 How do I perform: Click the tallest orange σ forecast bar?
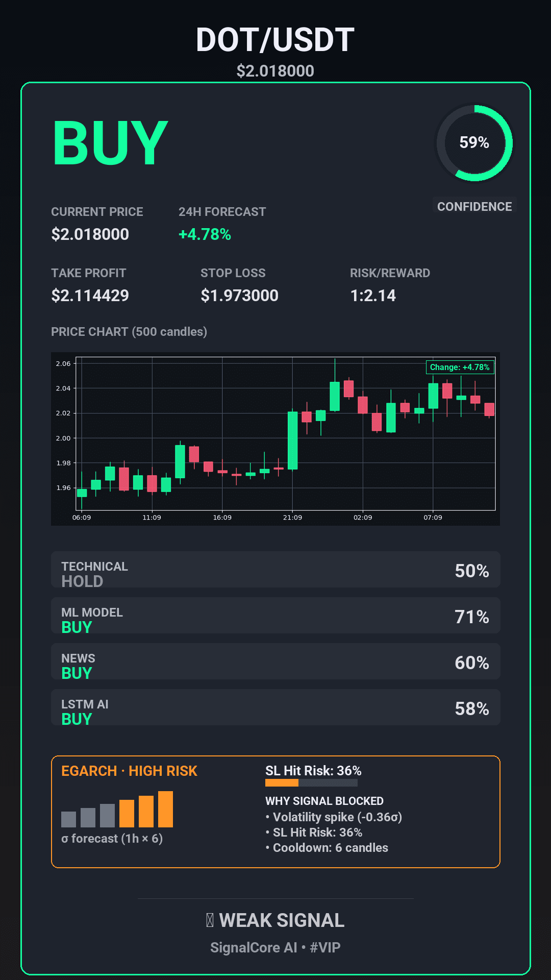[x=165, y=809]
